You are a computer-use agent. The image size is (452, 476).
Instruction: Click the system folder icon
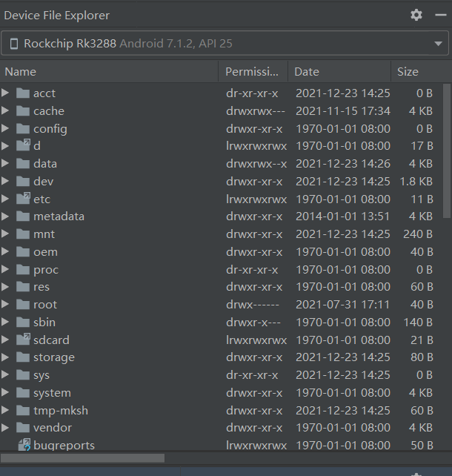tap(23, 392)
